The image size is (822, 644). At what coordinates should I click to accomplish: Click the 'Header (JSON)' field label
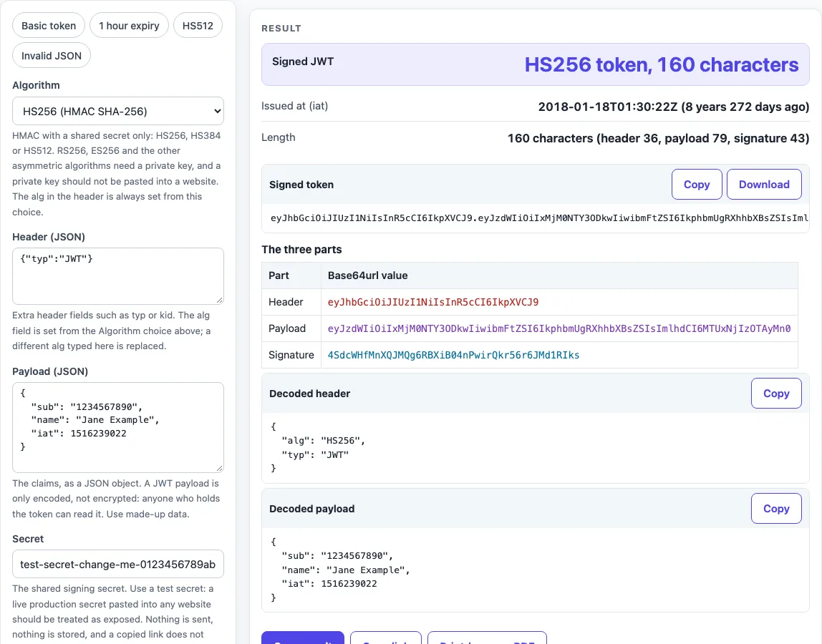coord(49,237)
